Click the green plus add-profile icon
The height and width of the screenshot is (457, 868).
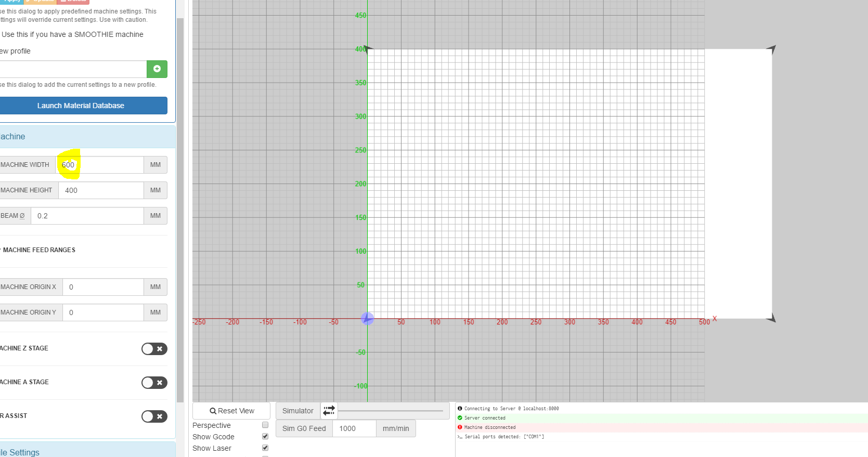[x=157, y=69]
